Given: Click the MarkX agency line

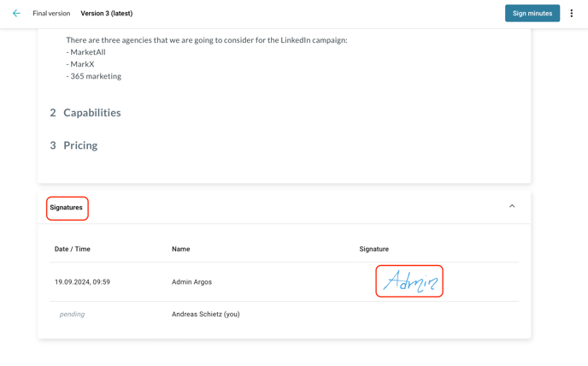Looking at the screenshot, I should pyautogui.click(x=82, y=64).
